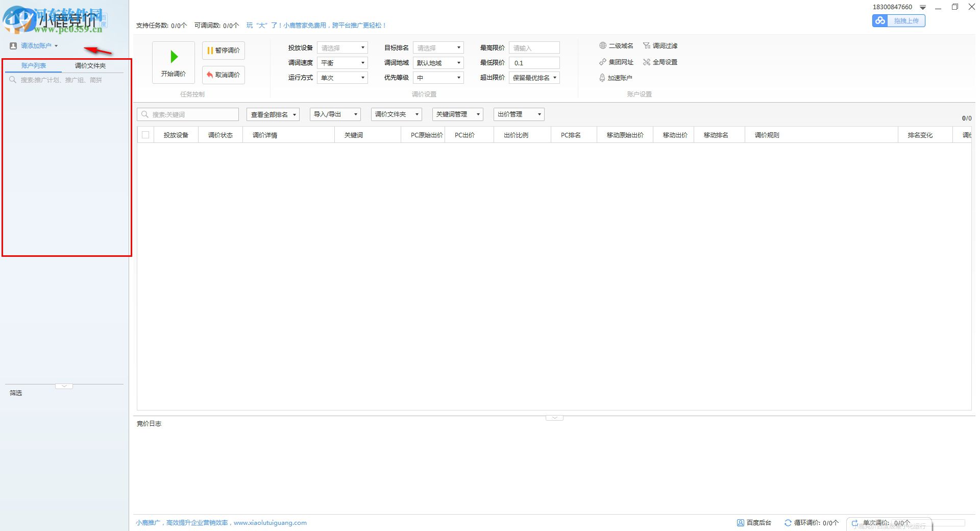This screenshot has width=980, height=531.
Task: Click the 筛选 filter label
Action: 16,393
